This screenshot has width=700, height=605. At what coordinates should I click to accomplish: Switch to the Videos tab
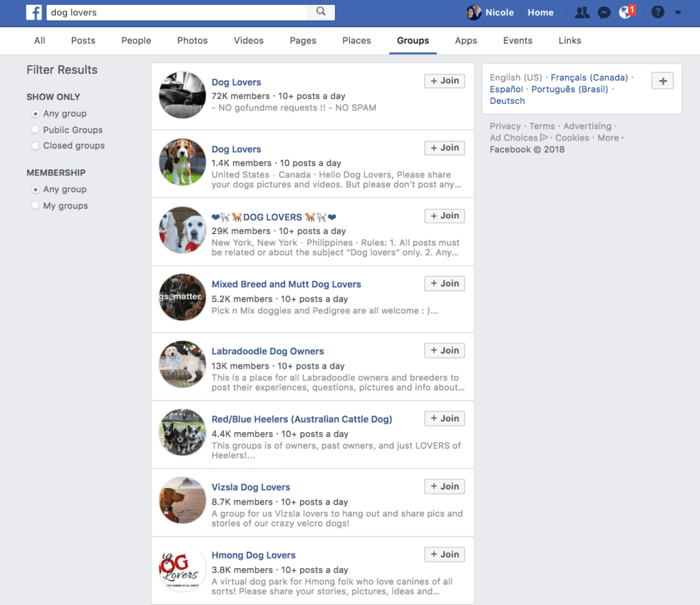pyautogui.click(x=249, y=41)
